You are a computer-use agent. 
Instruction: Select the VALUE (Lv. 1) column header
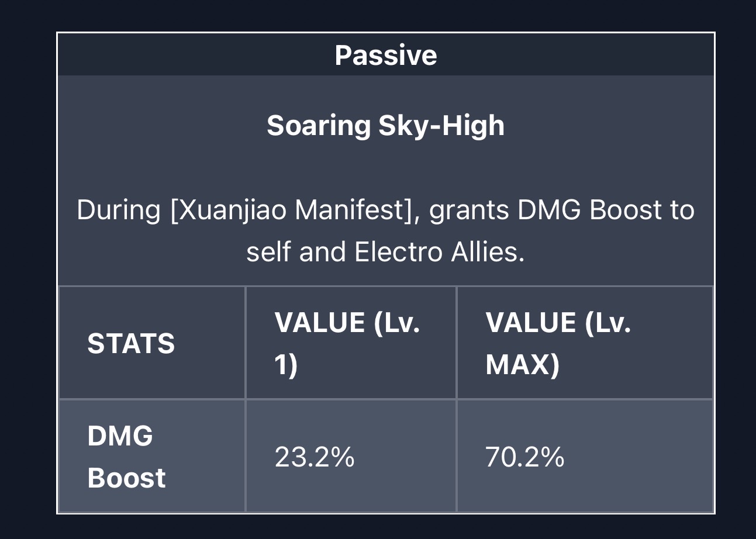(347, 343)
